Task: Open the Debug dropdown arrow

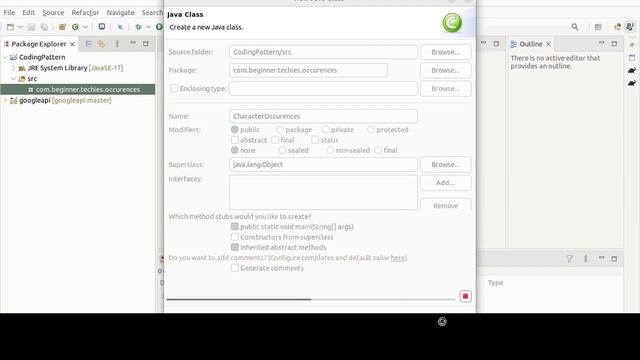Action: [x=149, y=27]
